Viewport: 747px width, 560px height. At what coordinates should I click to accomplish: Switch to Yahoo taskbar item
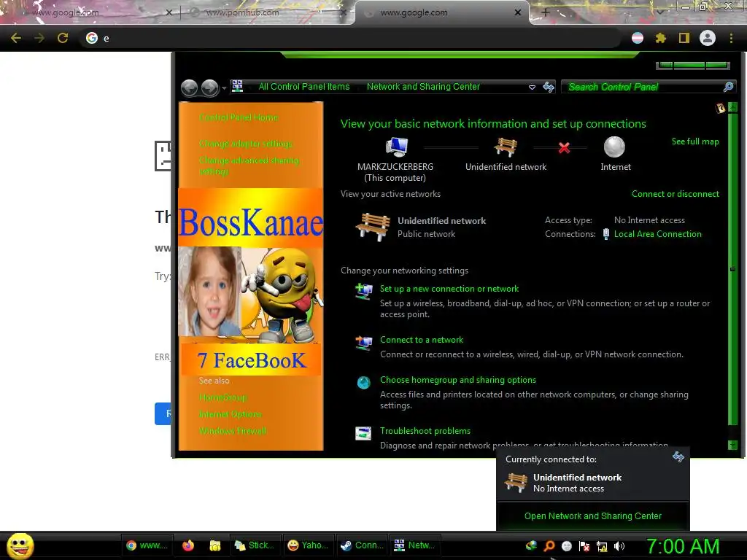click(308, 545)
